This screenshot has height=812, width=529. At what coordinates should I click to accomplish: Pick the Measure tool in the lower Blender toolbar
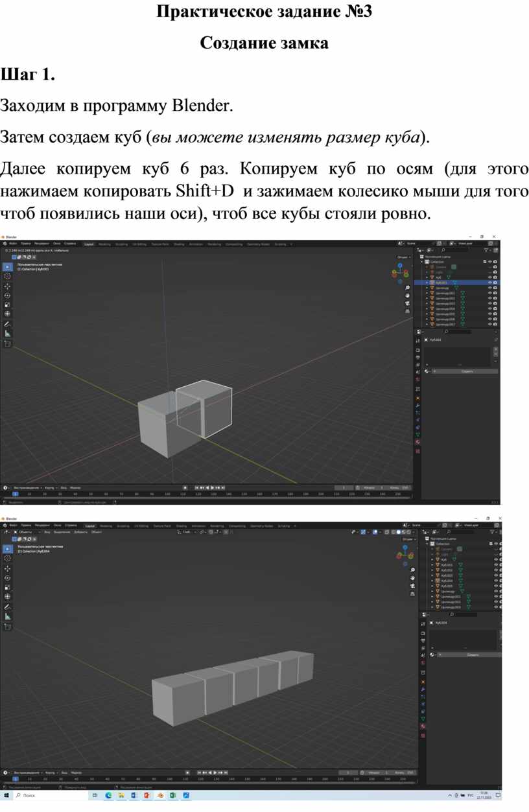pos(7,616)
